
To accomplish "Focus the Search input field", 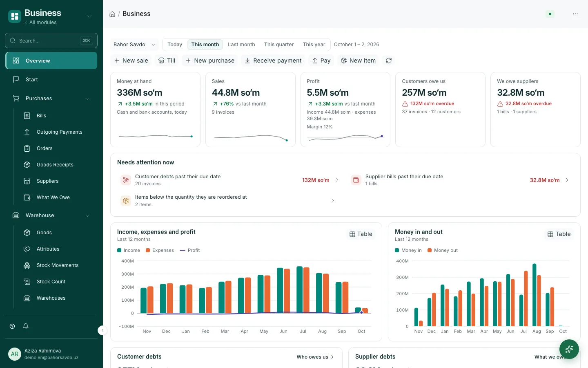I will [x=51, y=40].
